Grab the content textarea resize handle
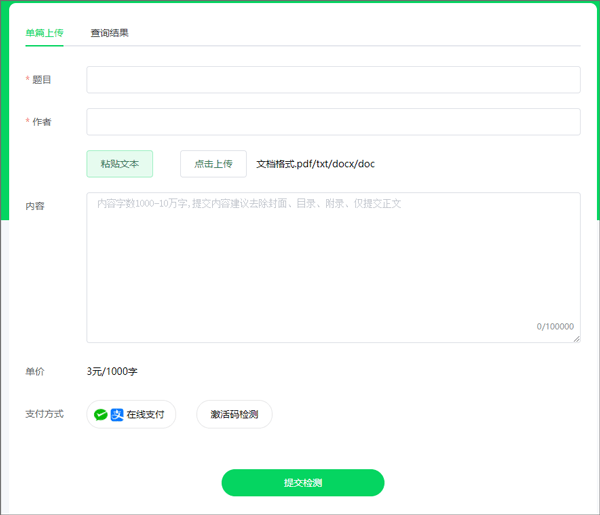The height and width of the screenshot is (515, 600). 576,338
